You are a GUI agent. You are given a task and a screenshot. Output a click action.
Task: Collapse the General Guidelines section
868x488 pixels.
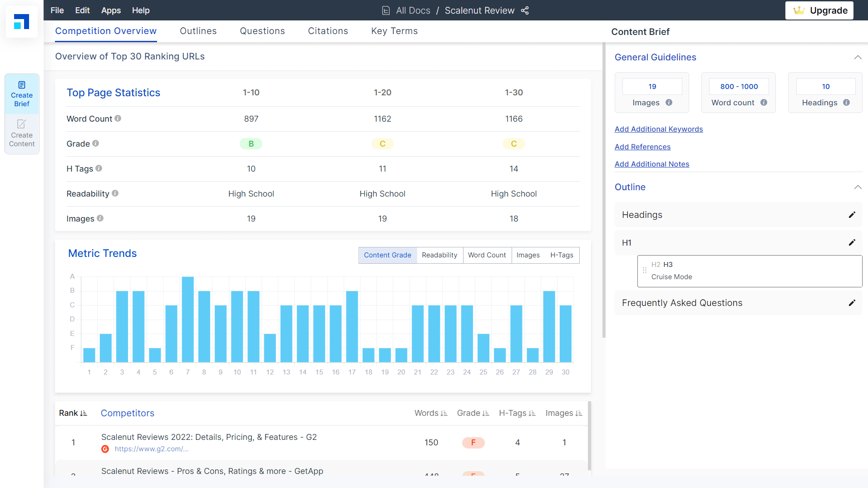click(x=858, y=57)
